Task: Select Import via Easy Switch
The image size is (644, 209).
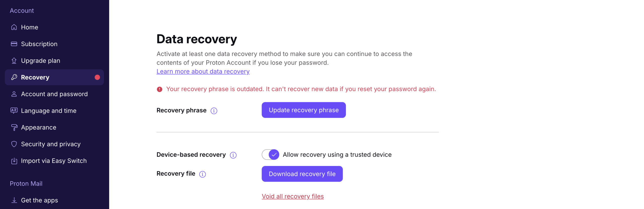Action: tap(54, 161)
